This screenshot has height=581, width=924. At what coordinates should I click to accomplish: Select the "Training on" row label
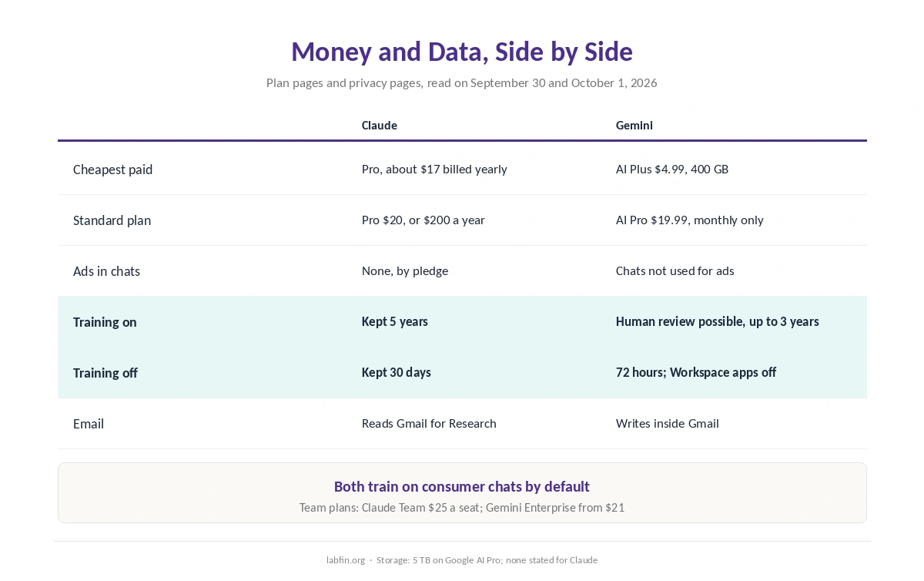click(x=105, y=322)
